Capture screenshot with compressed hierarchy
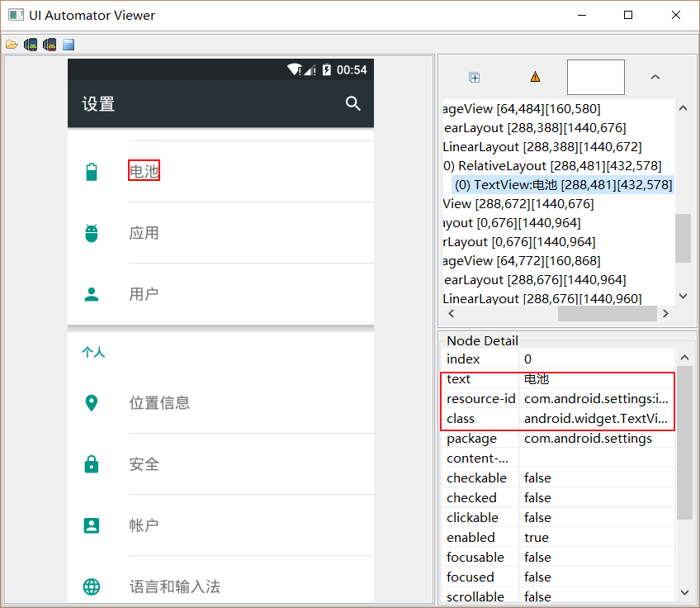Viewport: 700px width, 608px height. [x=50, y=44]
